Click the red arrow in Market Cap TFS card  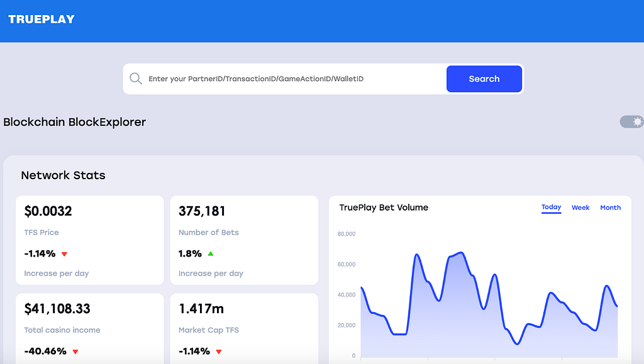tap(219, 351)
